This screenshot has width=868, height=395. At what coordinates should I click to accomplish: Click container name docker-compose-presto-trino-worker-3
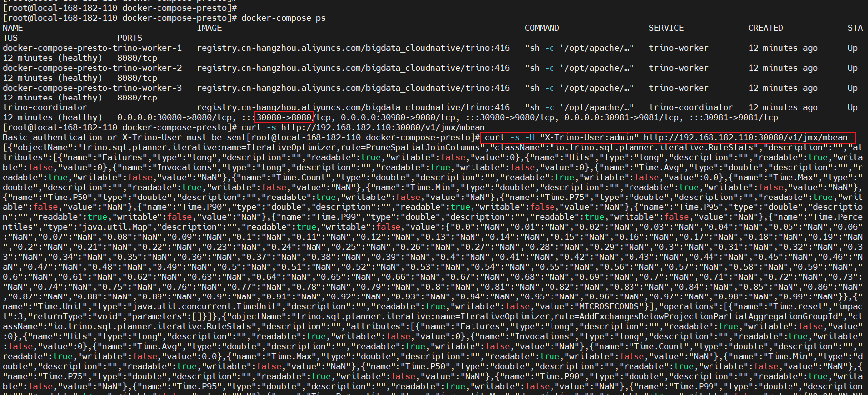[x=92, y=88]
